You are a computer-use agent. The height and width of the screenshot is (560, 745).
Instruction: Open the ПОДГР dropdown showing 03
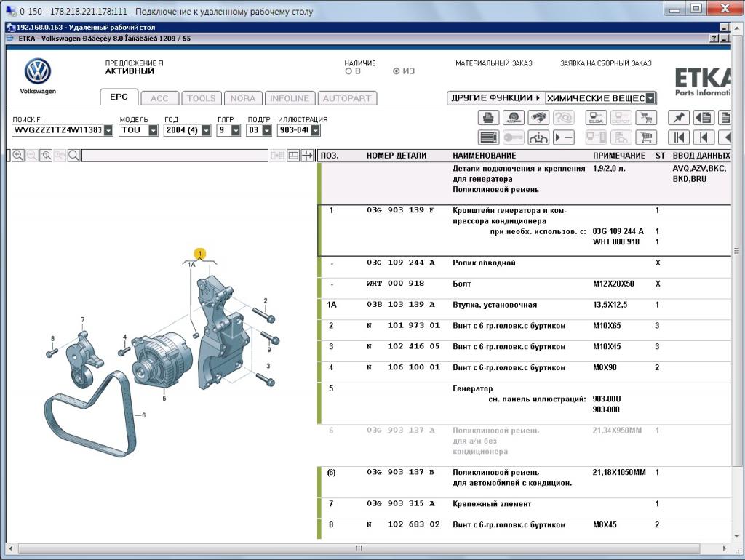(x=266, y=130)
